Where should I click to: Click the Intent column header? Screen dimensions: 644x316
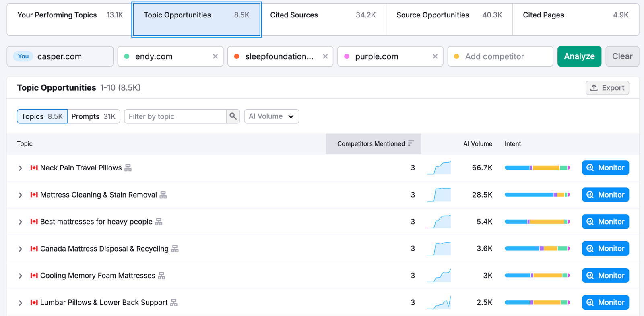(513, 144)
